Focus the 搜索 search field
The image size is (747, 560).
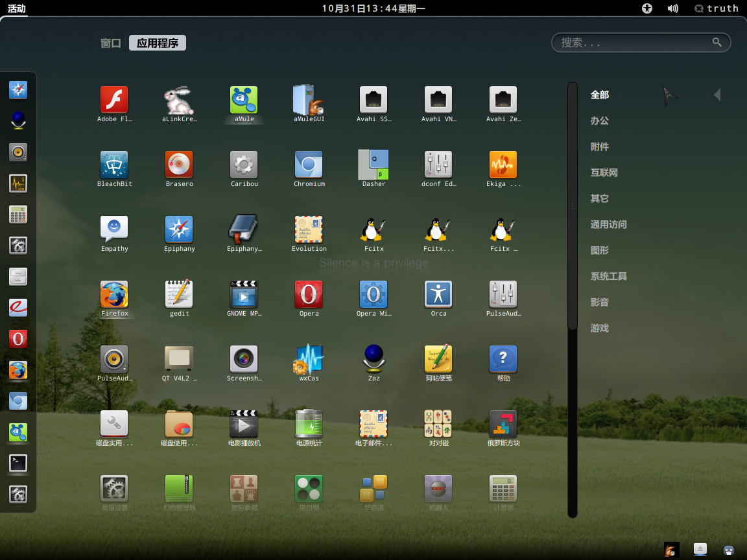(x=641, y=42)
